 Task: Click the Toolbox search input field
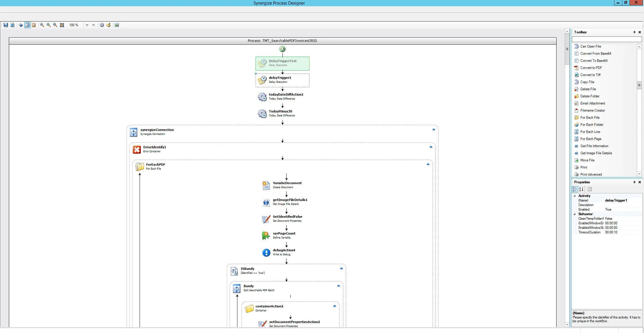click(x=606, y=39)
